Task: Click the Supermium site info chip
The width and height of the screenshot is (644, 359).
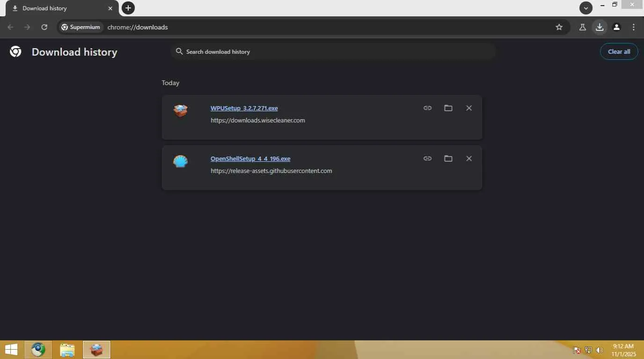Action: pyautogui.click(x=81, y=27)
